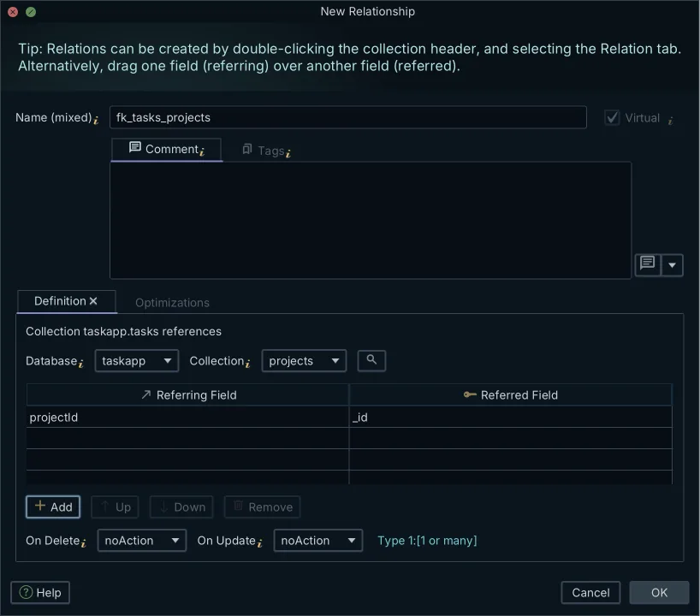The width and height of the screenshot is (700, 616).
Task: Click the comment editor icon button beside the comment box
Action: pos(648,265)
